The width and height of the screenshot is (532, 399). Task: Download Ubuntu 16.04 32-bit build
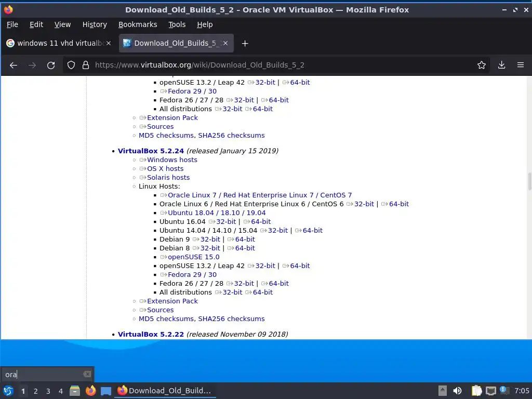226,221
